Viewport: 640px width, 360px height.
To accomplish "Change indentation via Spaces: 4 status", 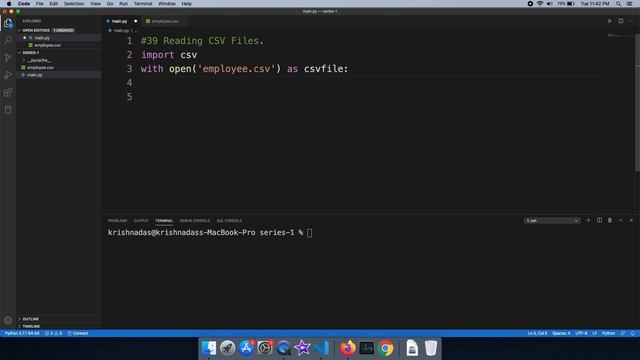I will 561,333.
